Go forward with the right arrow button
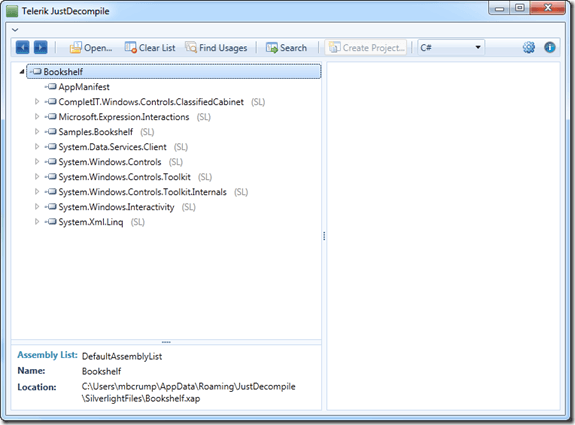This screenshot has height=425, width=575. pos(40,48)
